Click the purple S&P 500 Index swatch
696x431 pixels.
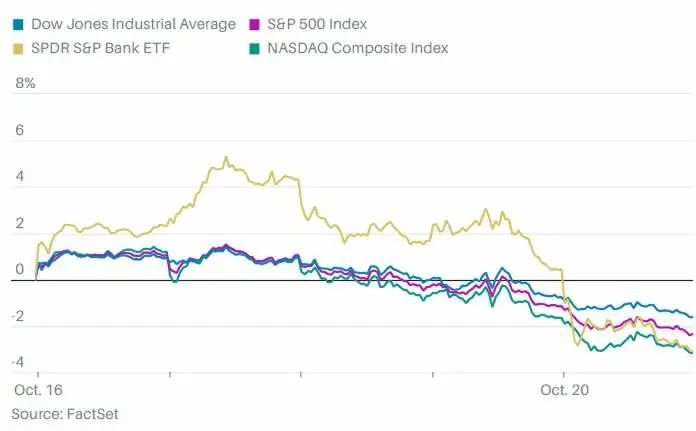(256, 24)
